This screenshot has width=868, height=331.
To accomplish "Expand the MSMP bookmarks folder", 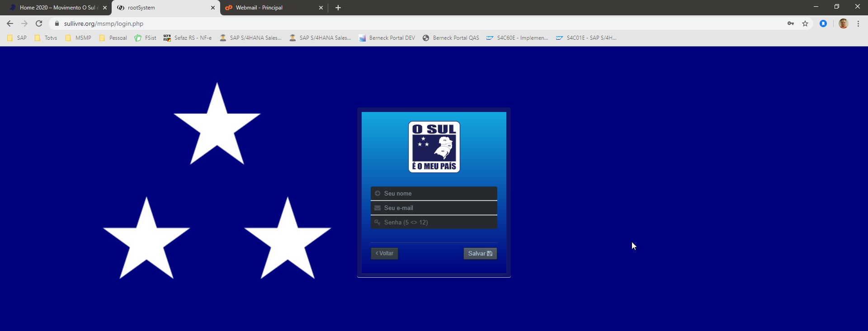I will [x=79, y=38].
